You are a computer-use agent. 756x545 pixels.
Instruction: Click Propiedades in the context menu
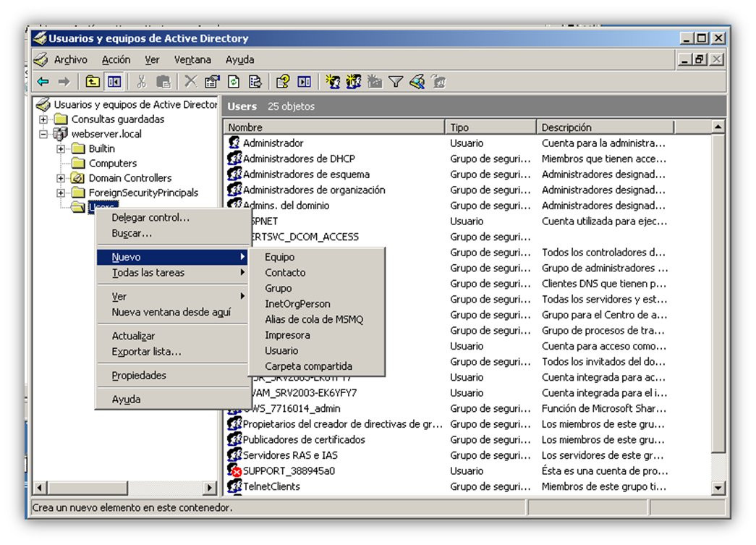(x=139, y=375)
